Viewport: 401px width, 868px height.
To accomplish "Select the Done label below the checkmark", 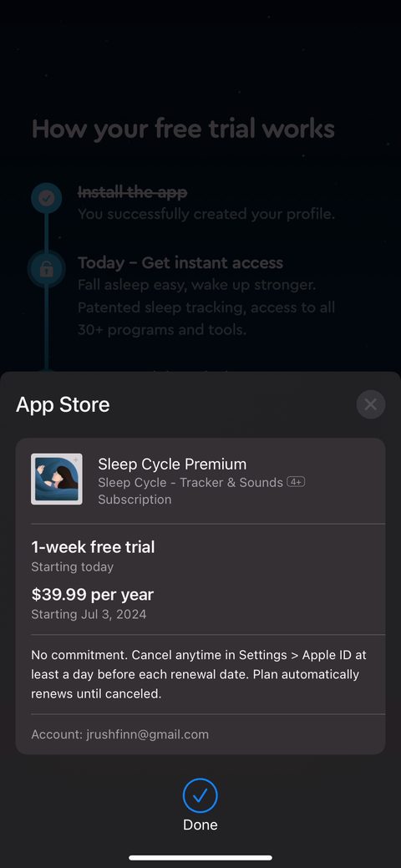I will 200,825.
